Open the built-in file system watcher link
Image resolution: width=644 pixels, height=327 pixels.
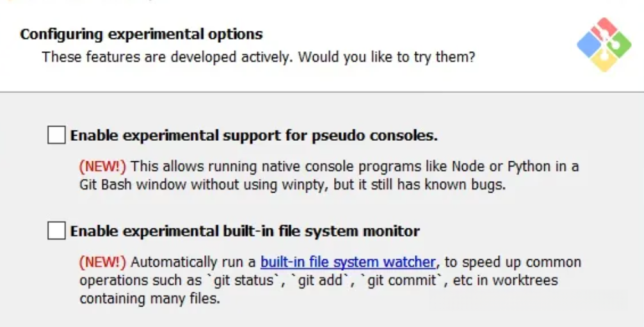(348, 262)
